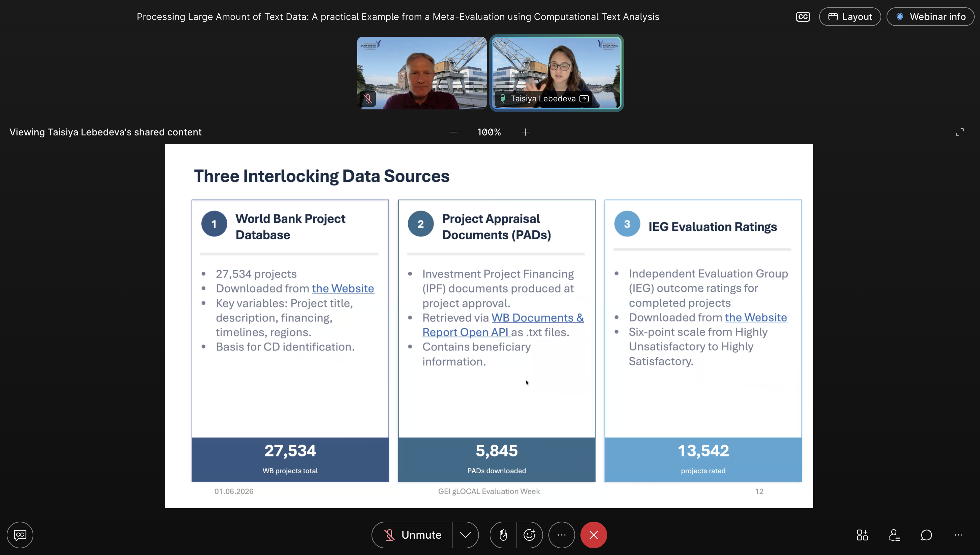Screen dimensions: 980x555
Task: Leave the webinar with red X button
Action: (x=593, y=535)
